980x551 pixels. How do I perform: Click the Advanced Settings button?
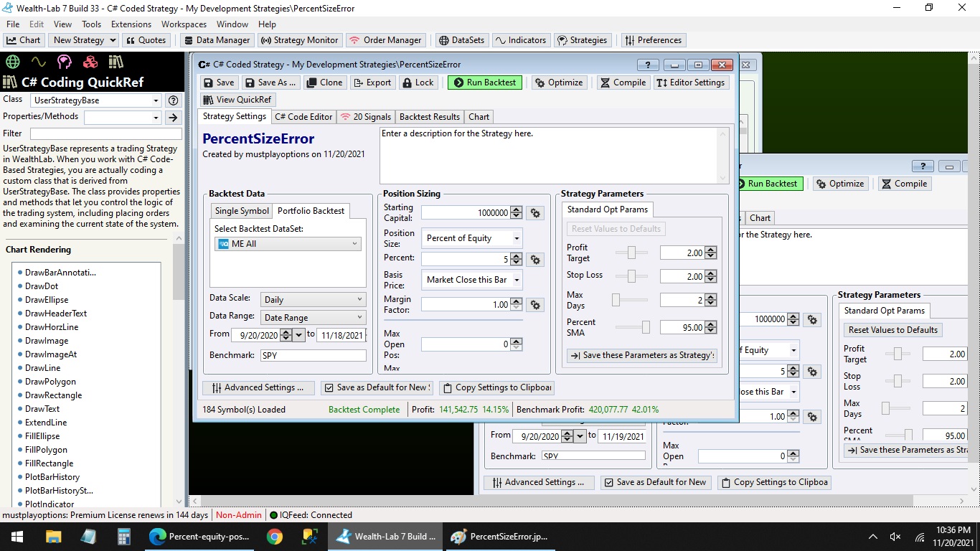pyautogui.click(x=258, y=387)
